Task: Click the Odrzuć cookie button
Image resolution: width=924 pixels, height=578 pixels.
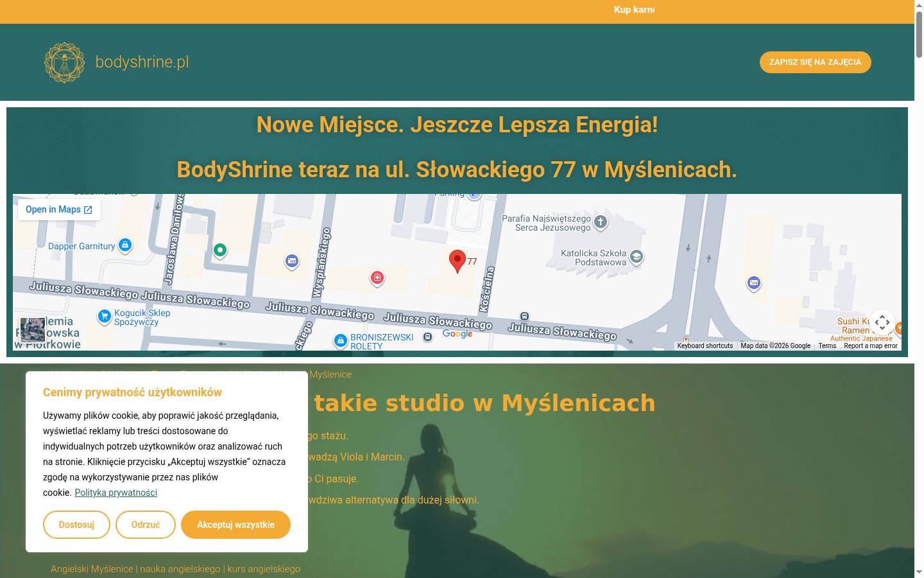Action: 146,525
